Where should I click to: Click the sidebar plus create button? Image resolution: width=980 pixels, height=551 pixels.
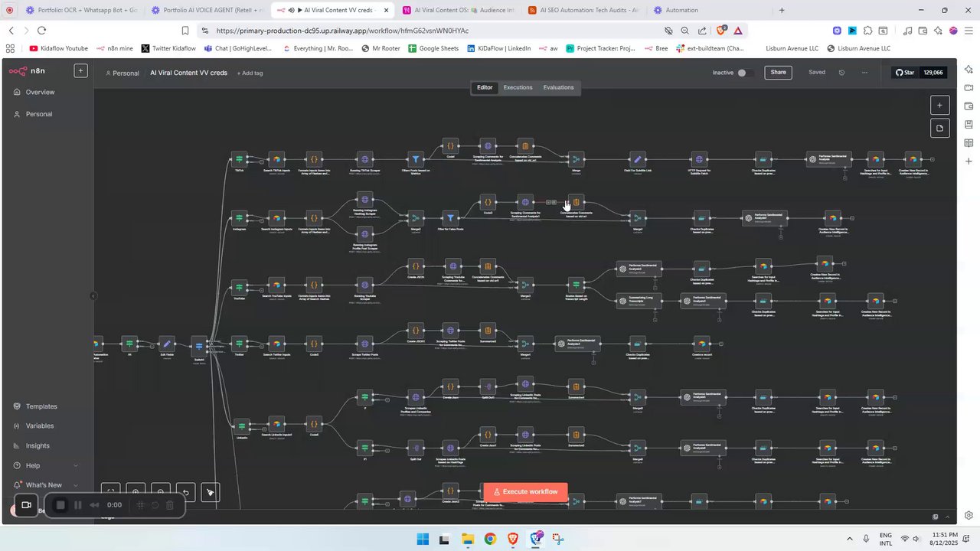[x=80, y=70]
